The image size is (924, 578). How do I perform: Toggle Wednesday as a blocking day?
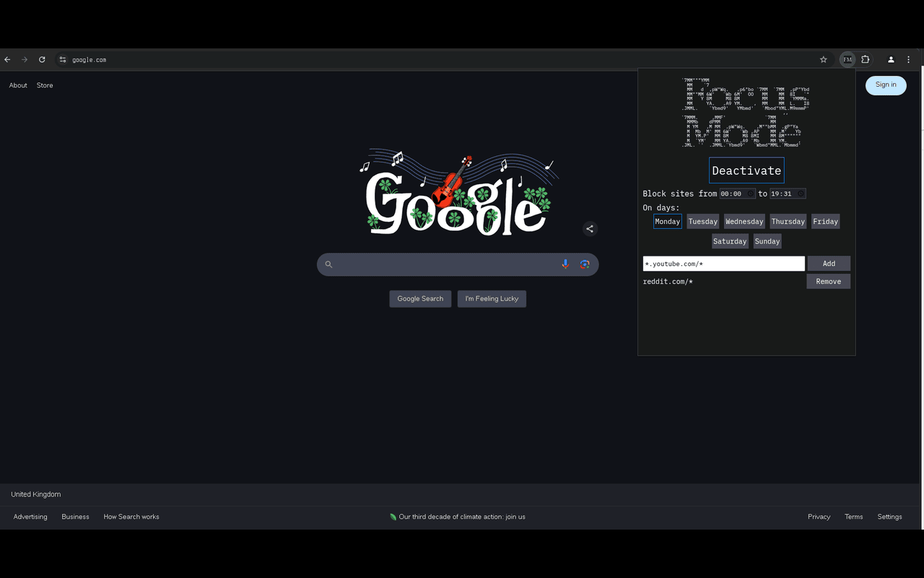(744, 222)
